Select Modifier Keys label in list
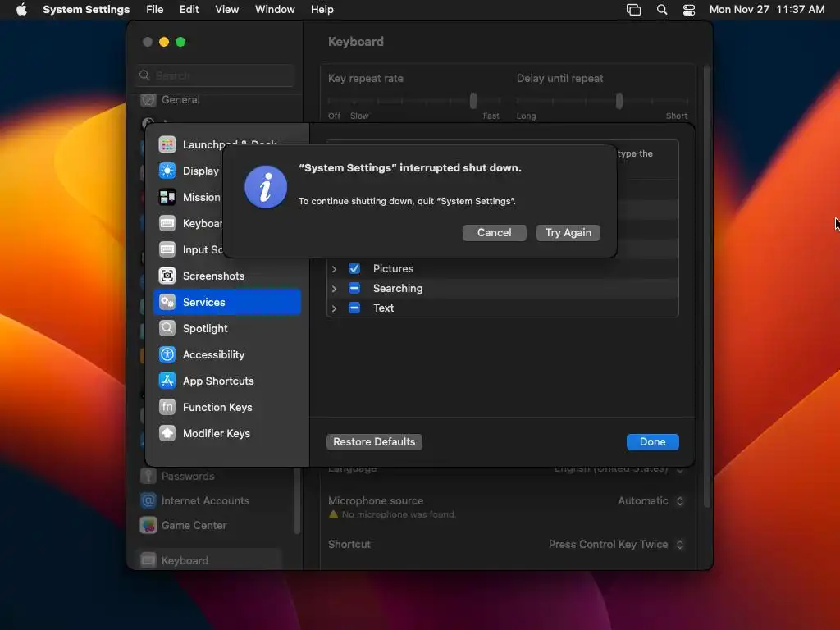 [217, 433]
